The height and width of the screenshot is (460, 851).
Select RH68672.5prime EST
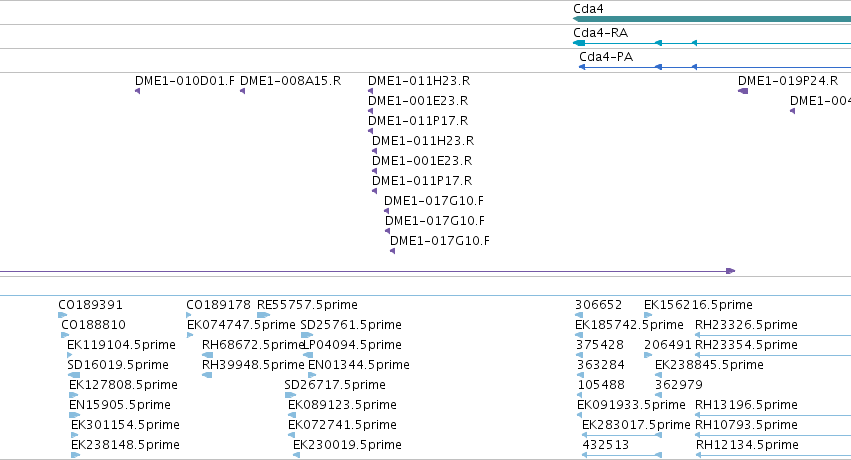pos(252,345)
